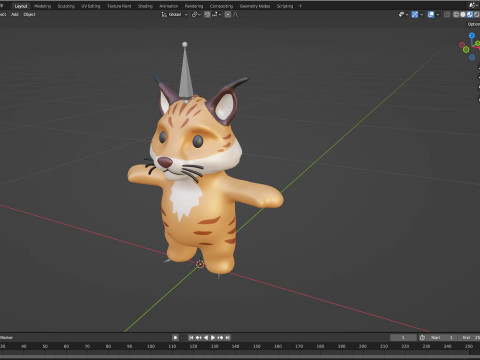Screen dimensions: 480x360
Task: Jump to next keyframe
Action: click(220, 337)
